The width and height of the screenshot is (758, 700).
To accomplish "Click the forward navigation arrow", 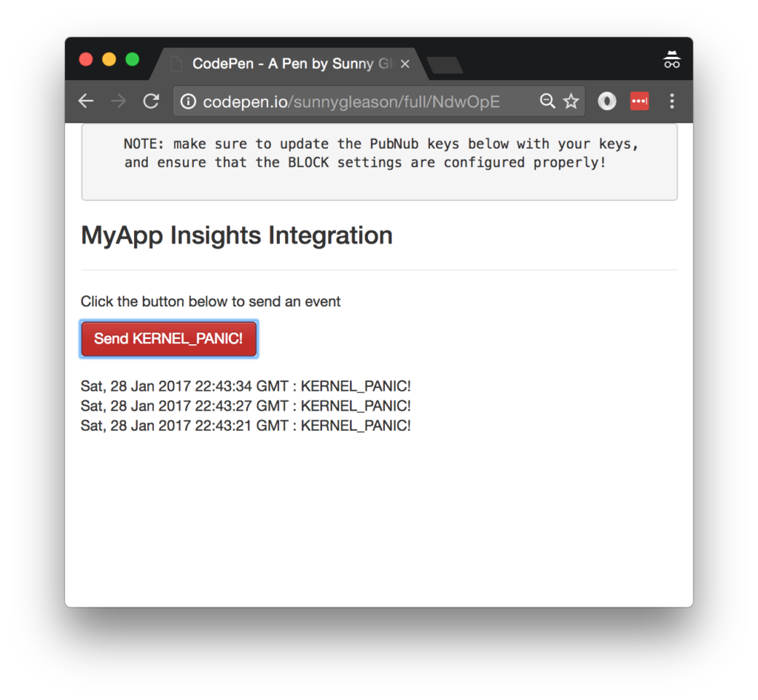I will coord(118,101).
